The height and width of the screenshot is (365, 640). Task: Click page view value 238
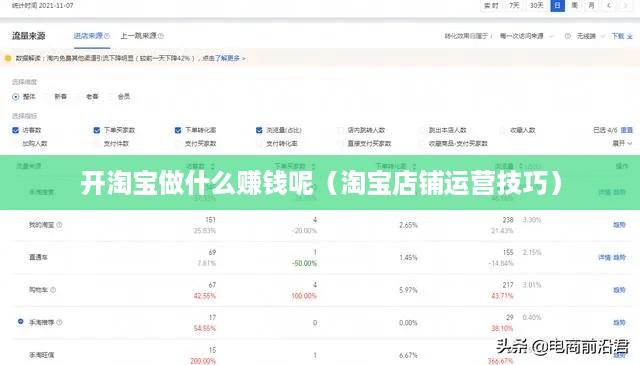[x=508, y=220]
